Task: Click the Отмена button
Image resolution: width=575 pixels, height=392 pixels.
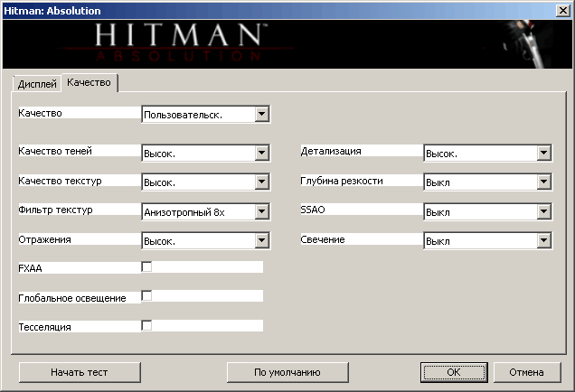Action: (x=527, y=373)
